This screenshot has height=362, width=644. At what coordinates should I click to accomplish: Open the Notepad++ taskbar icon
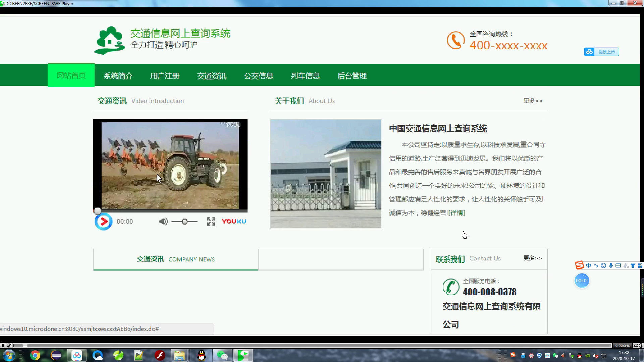(x=139, y=355)
